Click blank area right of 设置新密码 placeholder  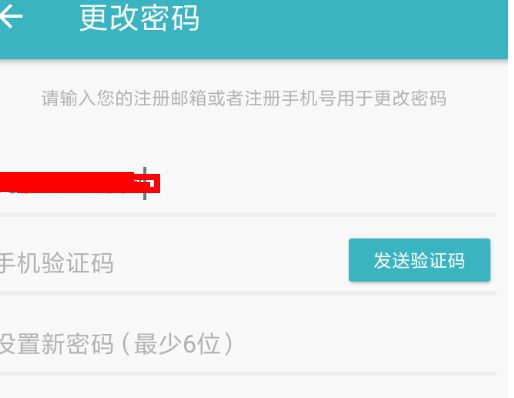coord(365,344)
